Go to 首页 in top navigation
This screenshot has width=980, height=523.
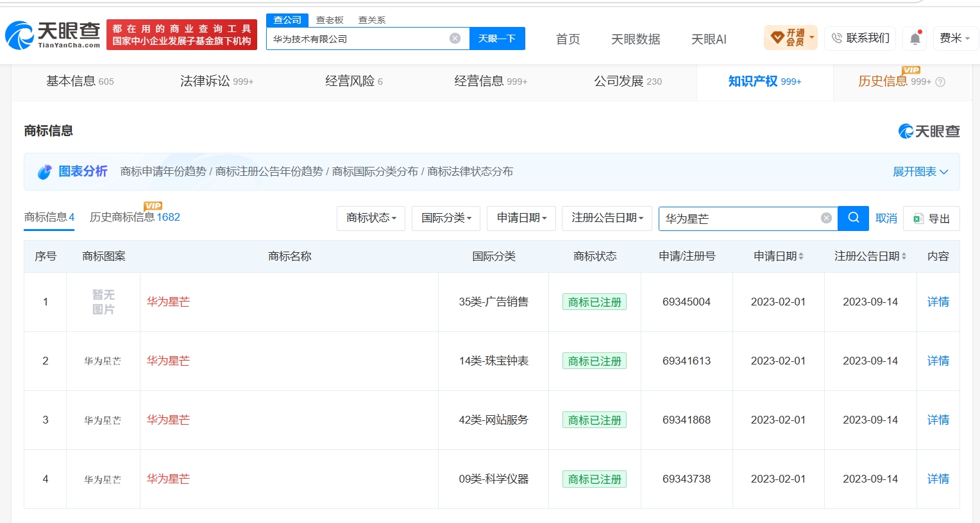[568, 39]
